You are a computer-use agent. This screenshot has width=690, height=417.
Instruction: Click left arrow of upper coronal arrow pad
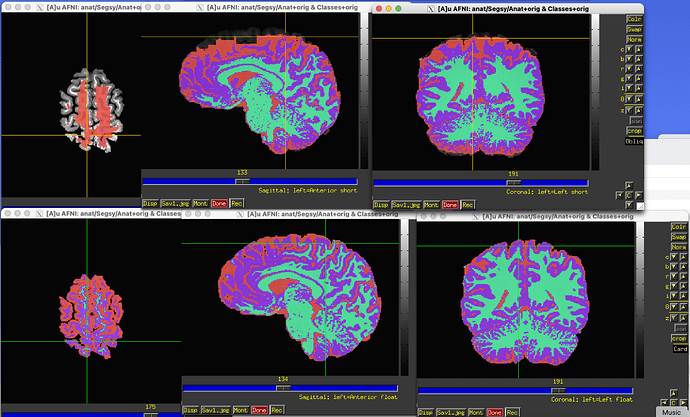(620, 195)
